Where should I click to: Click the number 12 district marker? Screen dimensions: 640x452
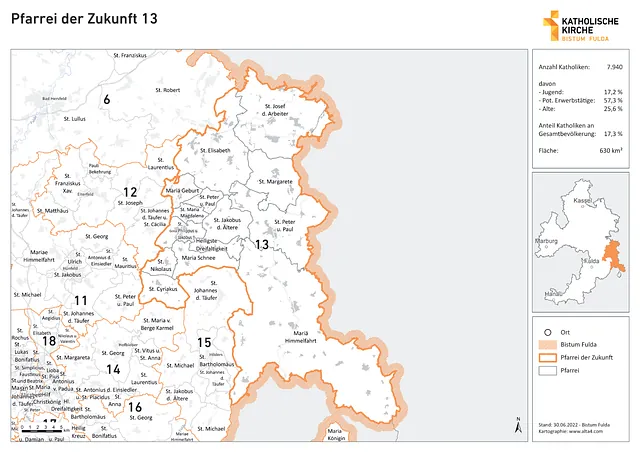pos(130,191)
